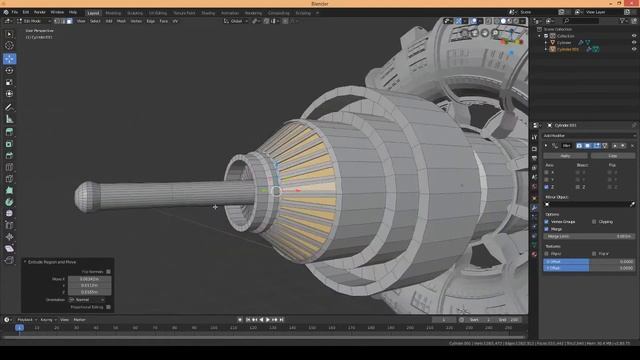Collapse the Mirror modifier panel

click(x=546, y=146)
